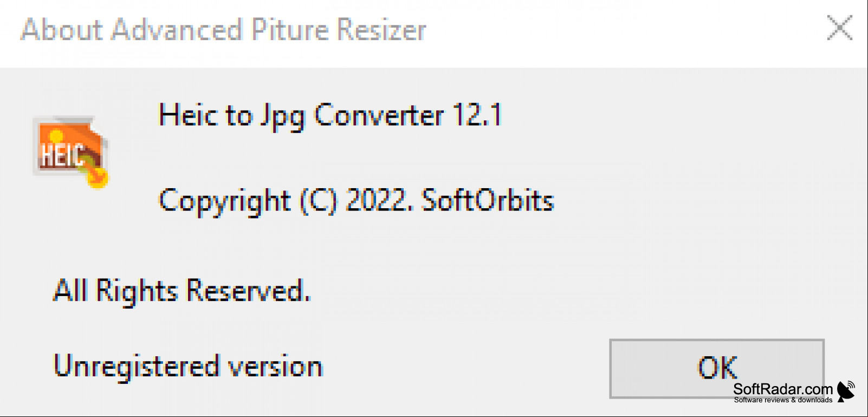This screenshot has width=868, height=417.
Task: Confirm the dialog with the OK button
Action: tap(717, 369)
